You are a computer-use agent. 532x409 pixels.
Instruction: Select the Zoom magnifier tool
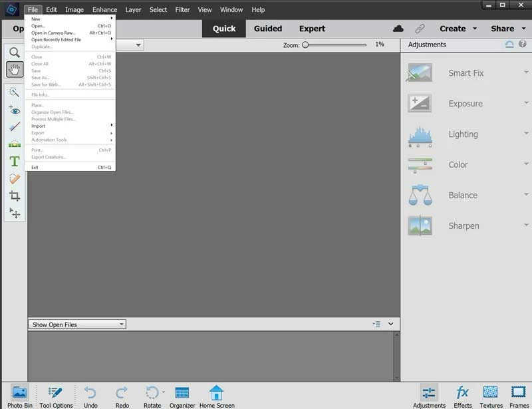14,53
